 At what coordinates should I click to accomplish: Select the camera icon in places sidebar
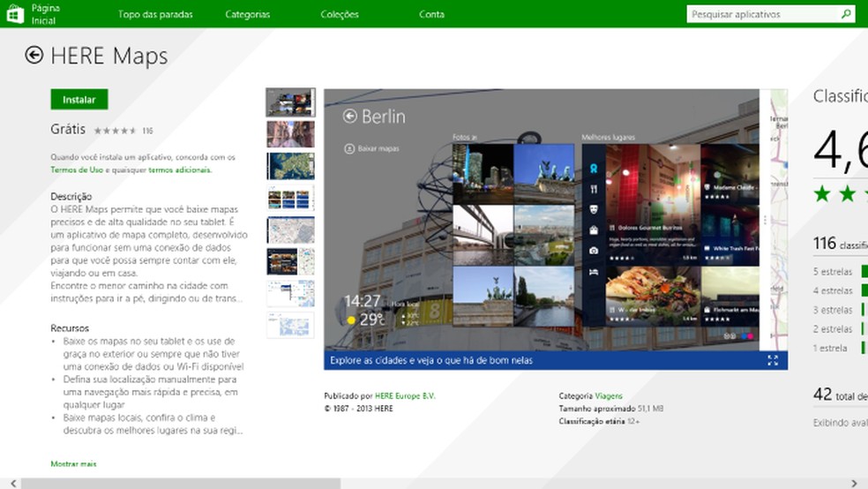(x=594, y=251)
